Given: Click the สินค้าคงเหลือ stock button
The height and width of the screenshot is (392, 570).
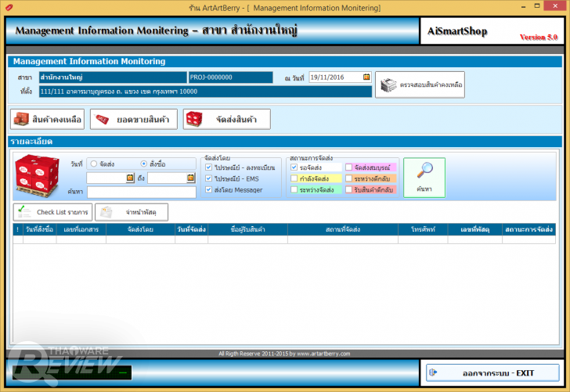Looking at the screenshot, I should click(47, 119).
